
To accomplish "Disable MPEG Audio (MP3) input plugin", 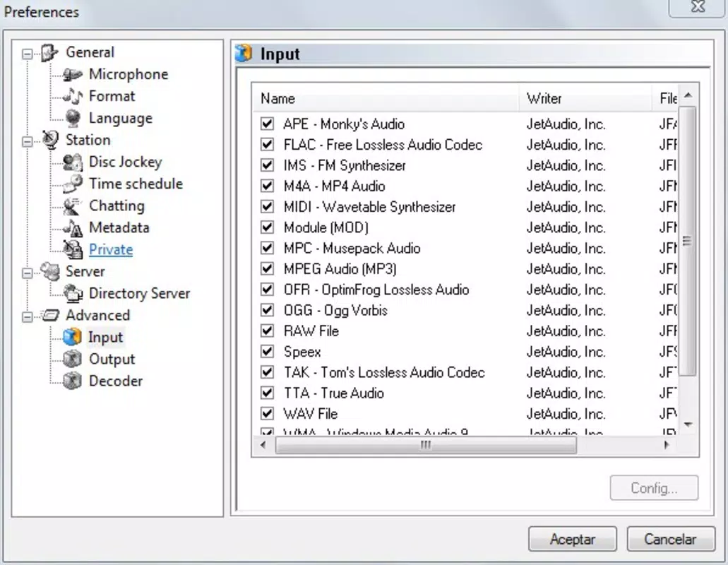I will tap(267, 269).
